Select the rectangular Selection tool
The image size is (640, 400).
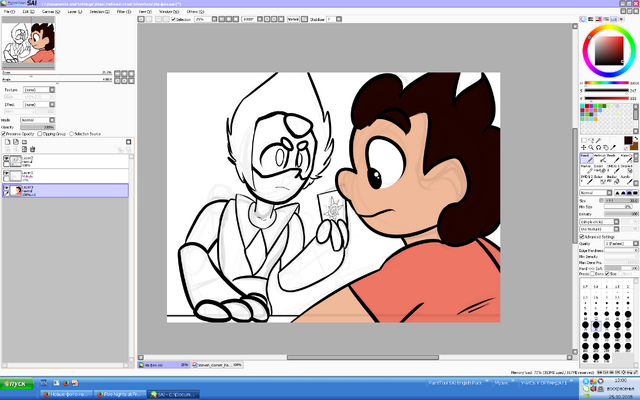point(583,140)
